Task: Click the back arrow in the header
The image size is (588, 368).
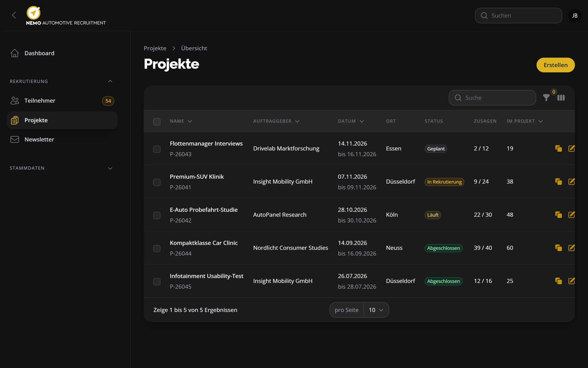Action: coord(14,15)
